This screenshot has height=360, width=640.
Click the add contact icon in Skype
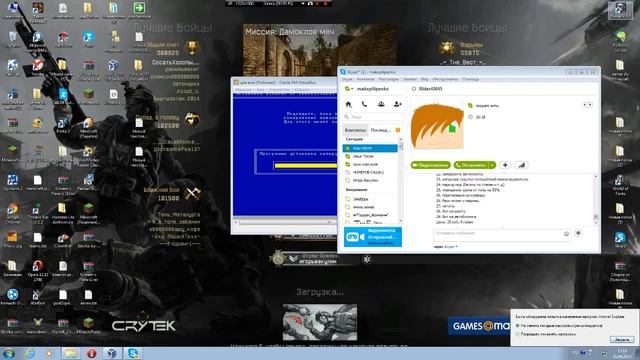click(x=397, y=104)
